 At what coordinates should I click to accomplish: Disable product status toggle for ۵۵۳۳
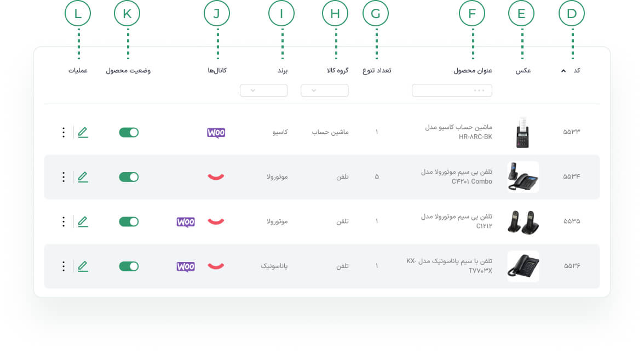129,132
